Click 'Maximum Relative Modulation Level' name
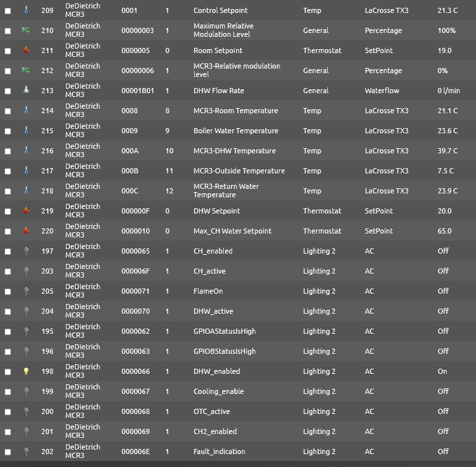Screen dimensions: 476x467 click(223, 30)
